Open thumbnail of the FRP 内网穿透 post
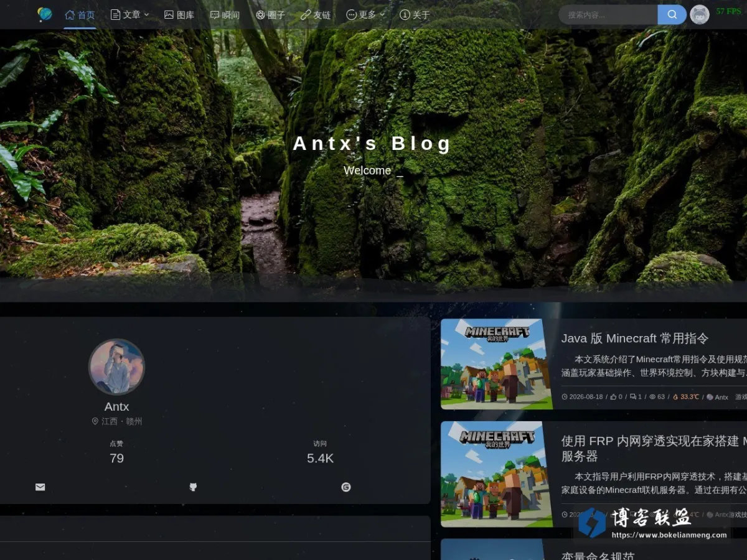Screen dimensions: 747x560 pyautogui.click(x=497, y=474)
